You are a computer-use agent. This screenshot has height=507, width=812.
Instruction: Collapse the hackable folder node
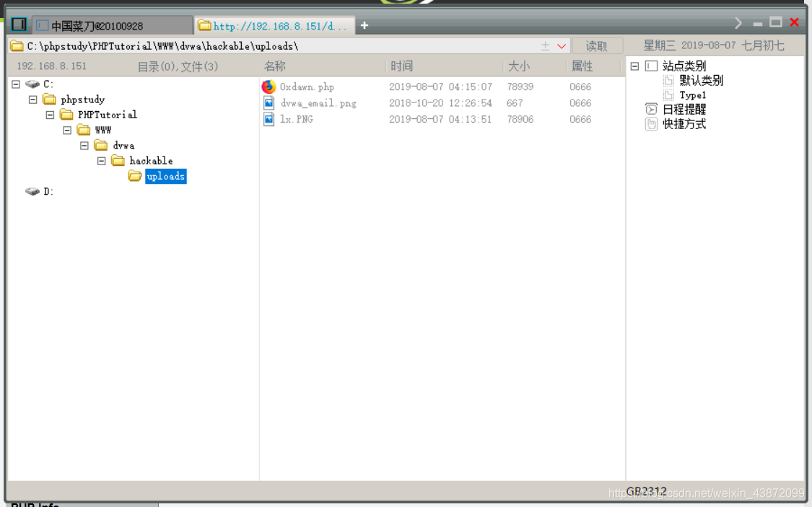[102, 161]
